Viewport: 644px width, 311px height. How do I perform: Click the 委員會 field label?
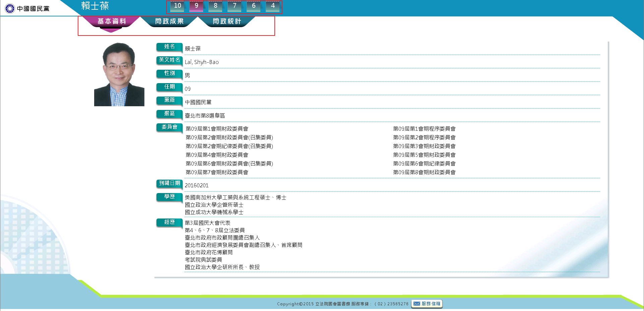tap(169, 127)
